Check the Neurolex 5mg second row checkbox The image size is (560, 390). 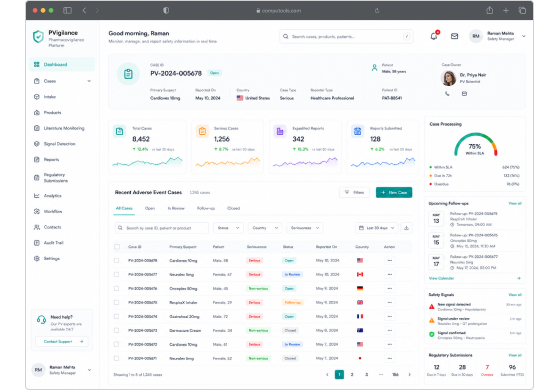(116, 275)
